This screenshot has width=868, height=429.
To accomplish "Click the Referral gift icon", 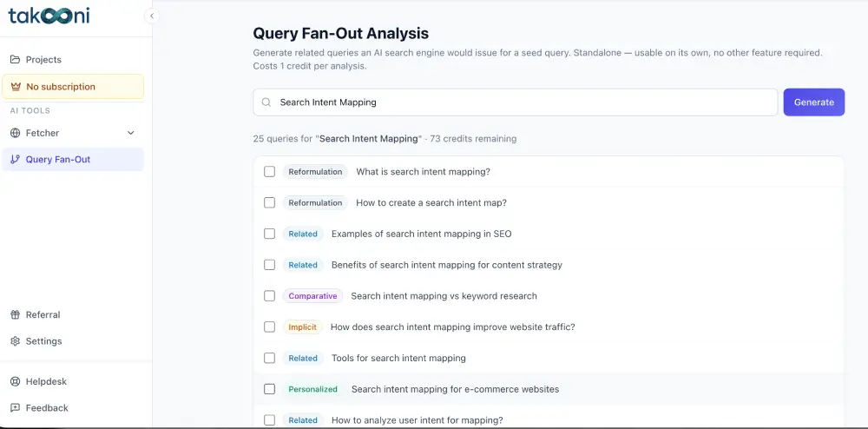I will 15,314.
